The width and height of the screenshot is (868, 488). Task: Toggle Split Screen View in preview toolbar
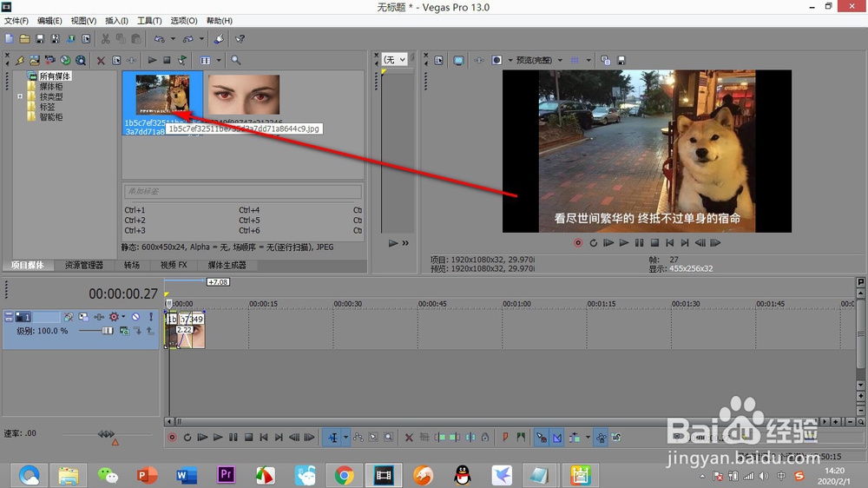(496, 60)
